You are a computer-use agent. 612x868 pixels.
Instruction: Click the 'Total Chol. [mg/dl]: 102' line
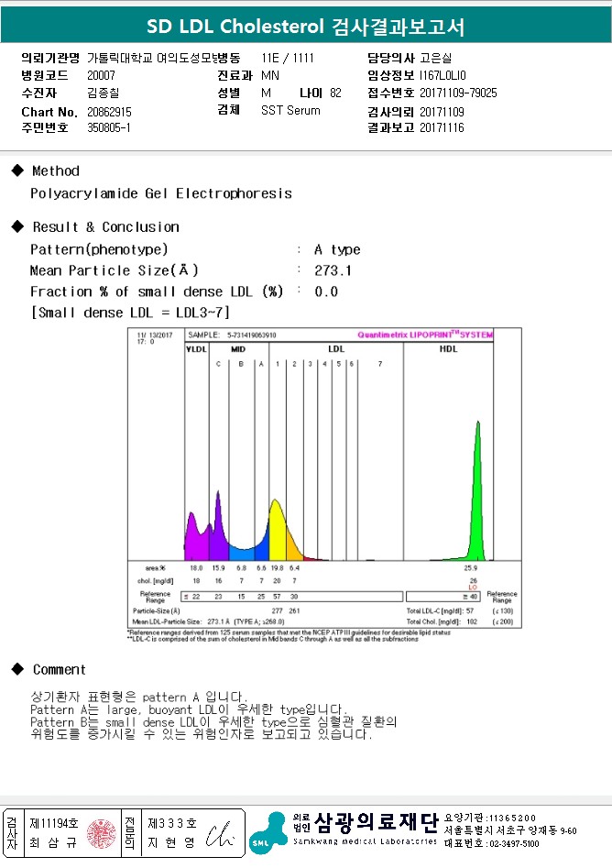point(442,621)
